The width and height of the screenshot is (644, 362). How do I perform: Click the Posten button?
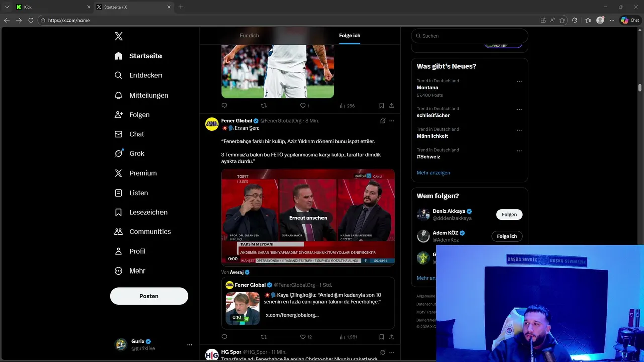click(x=149, y=296)
